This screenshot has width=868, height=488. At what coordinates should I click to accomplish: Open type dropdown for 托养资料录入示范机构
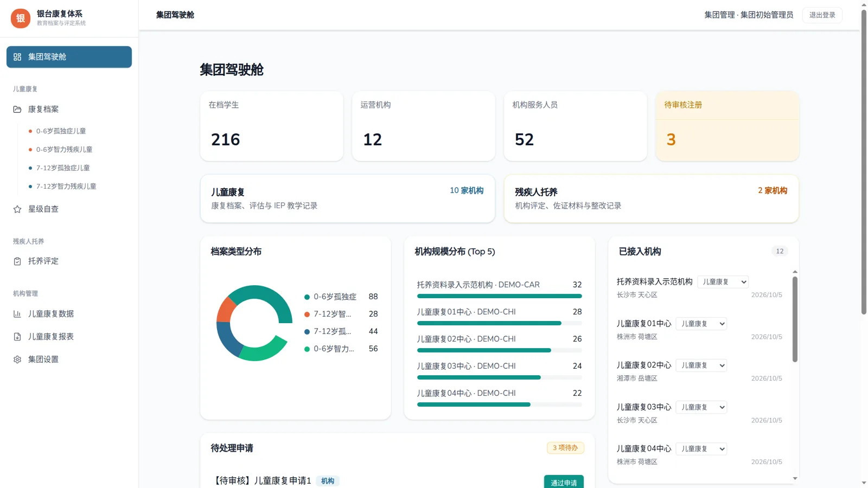point(723,282)
